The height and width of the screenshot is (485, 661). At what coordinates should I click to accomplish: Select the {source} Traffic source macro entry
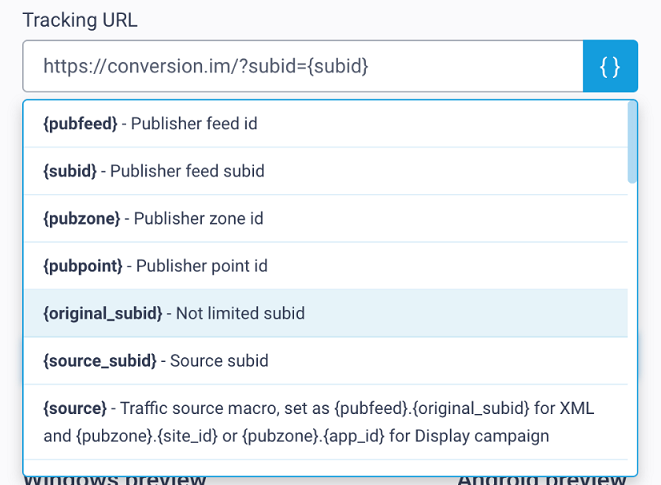click(326, 422)
